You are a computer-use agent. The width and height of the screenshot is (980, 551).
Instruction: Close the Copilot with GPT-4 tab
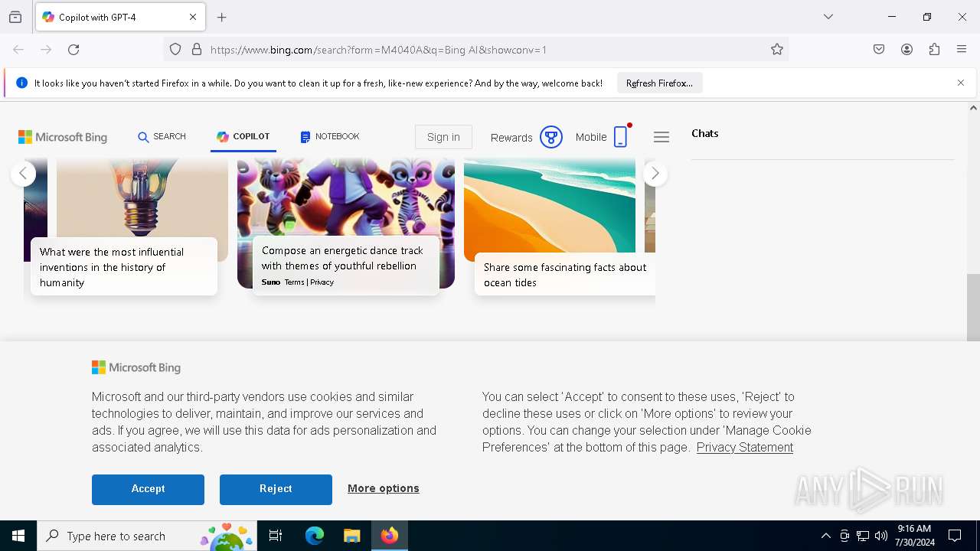[x=193, y=17]
